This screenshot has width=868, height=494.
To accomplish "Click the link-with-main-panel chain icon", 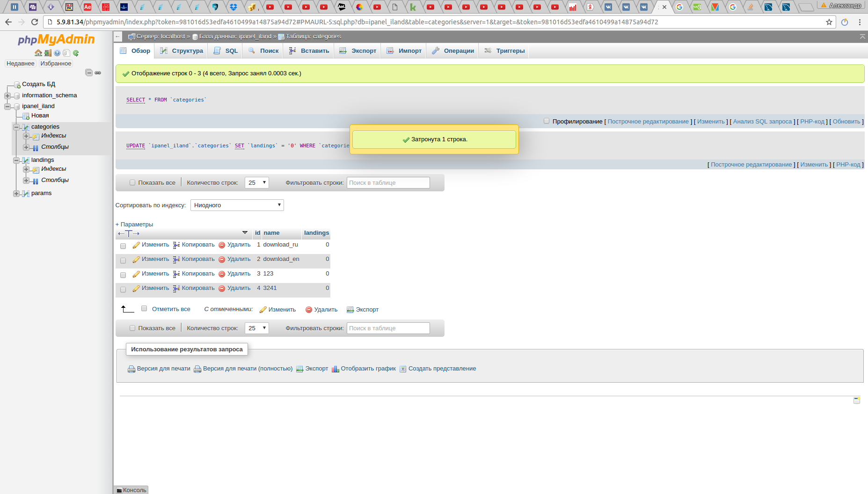I will pos(98,73).
